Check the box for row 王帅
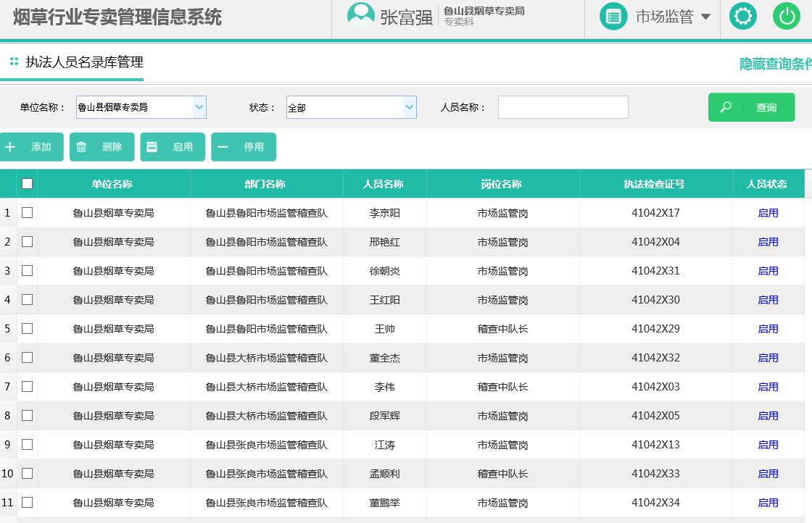Screen dimensions: 812x523 click(x=28, y=328)
